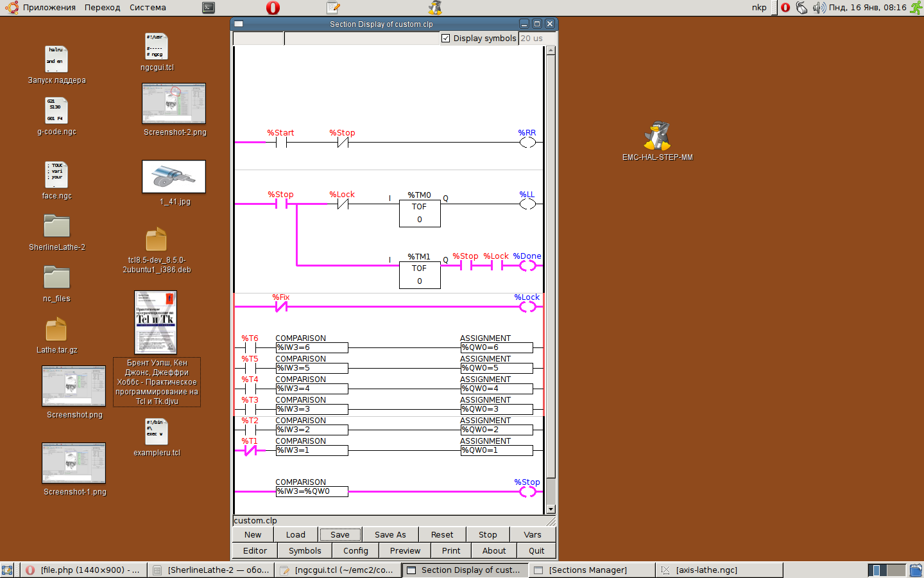Screen dimensions: 924x578
Task: Open the Приложения menu
Action: [49, 8]
